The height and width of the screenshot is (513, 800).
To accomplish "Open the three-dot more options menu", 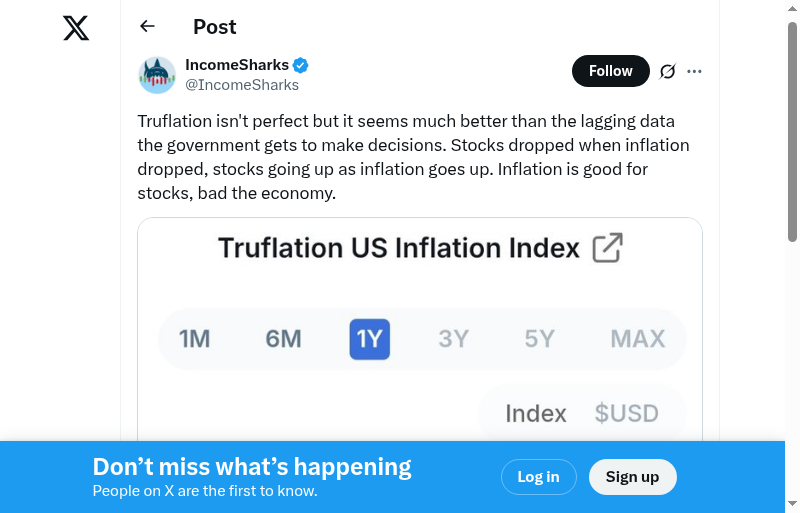I will point(695,71).
